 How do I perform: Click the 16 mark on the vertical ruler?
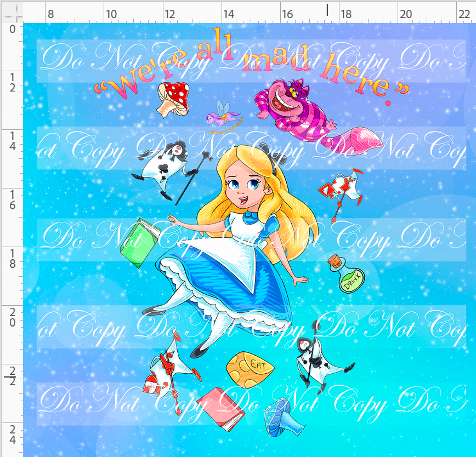tap(12, 199)
